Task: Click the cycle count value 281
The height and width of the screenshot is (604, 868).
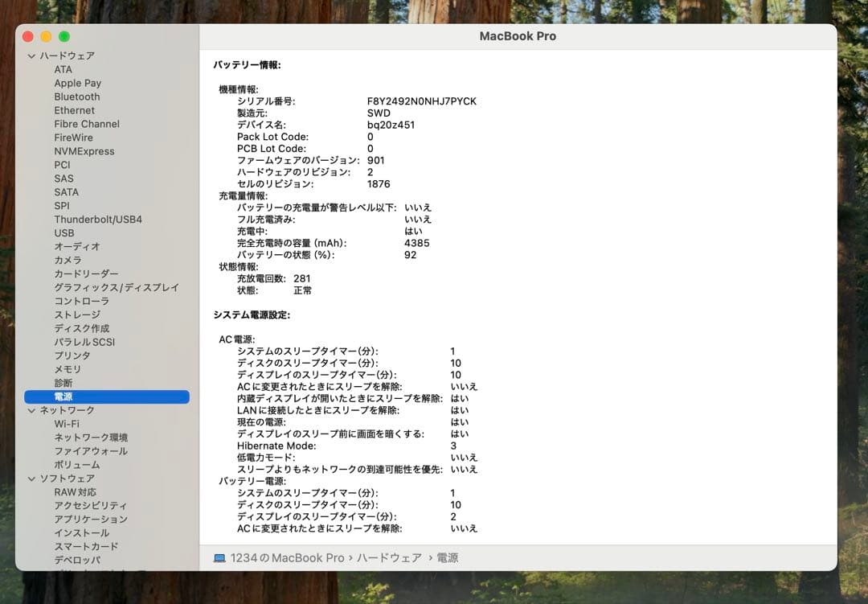Action: pos(302,279)
